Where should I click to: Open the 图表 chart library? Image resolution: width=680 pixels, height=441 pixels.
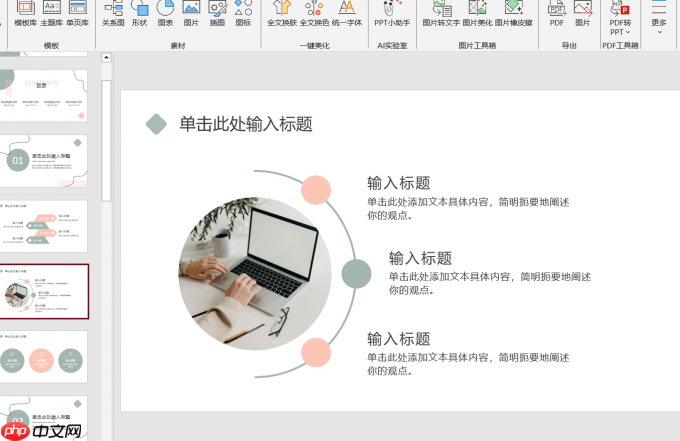[165, 13]
